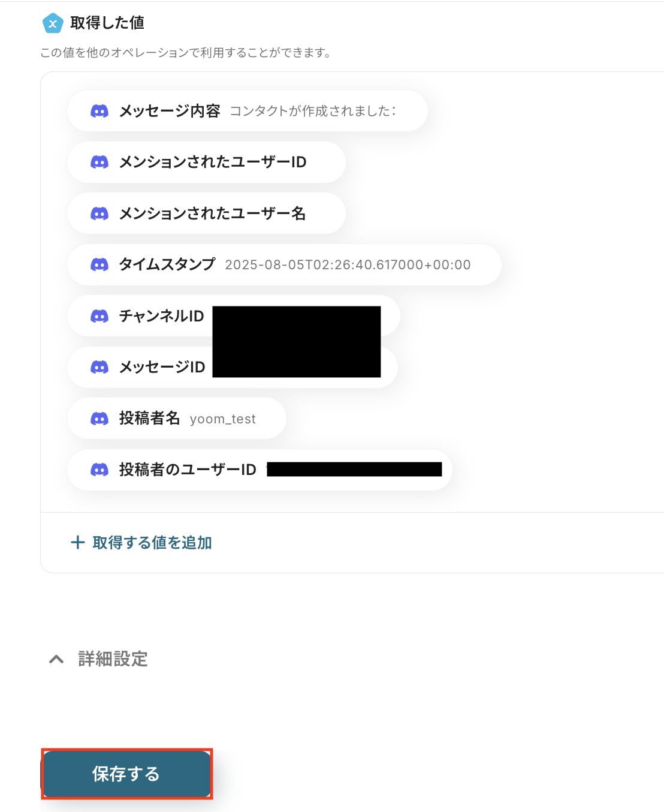This screenshot has width=664, height=812.
Task: Click Discord icon next to 投稿者のユーザーID
Action: coord(99,470)
